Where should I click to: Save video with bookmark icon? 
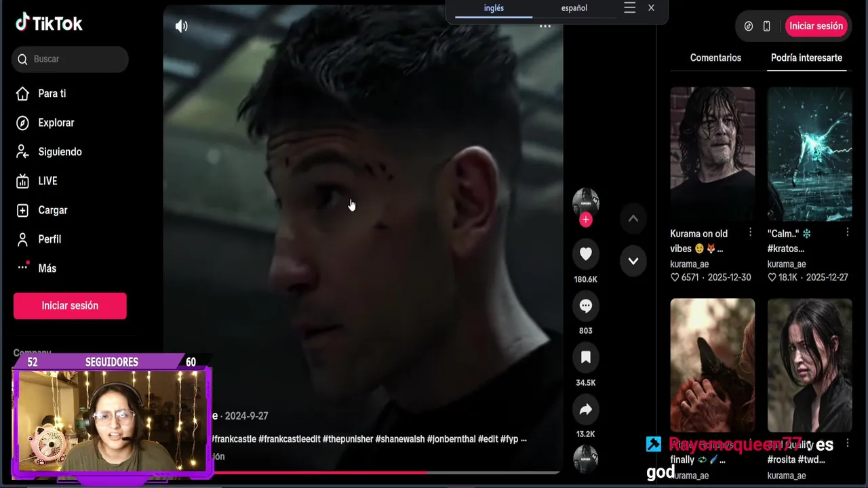pos(586,357)
